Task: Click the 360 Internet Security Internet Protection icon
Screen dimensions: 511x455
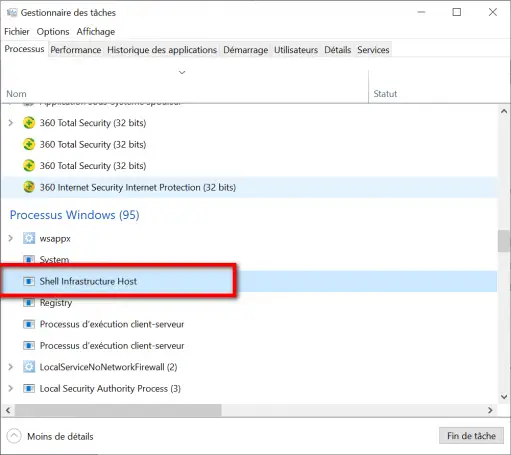Action: (x=29, y=187)
